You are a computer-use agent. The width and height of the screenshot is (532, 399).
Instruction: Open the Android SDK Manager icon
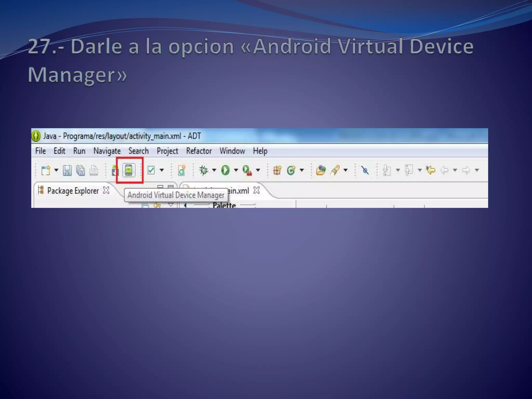(x=115, y=171)
